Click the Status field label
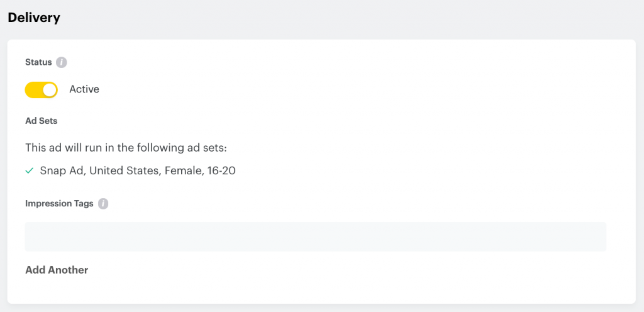The height and width of the screenshot is (312, 644). [38, 62]
